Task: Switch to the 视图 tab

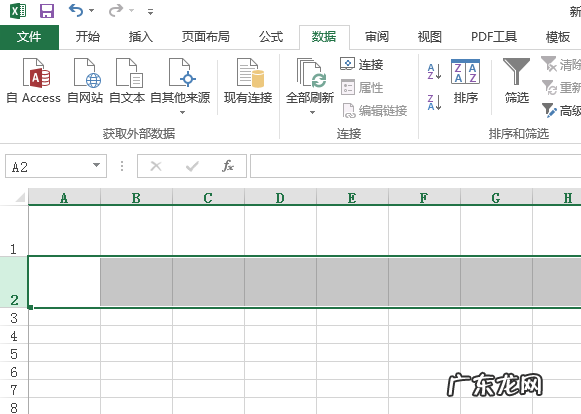Action: pos(430,37)
